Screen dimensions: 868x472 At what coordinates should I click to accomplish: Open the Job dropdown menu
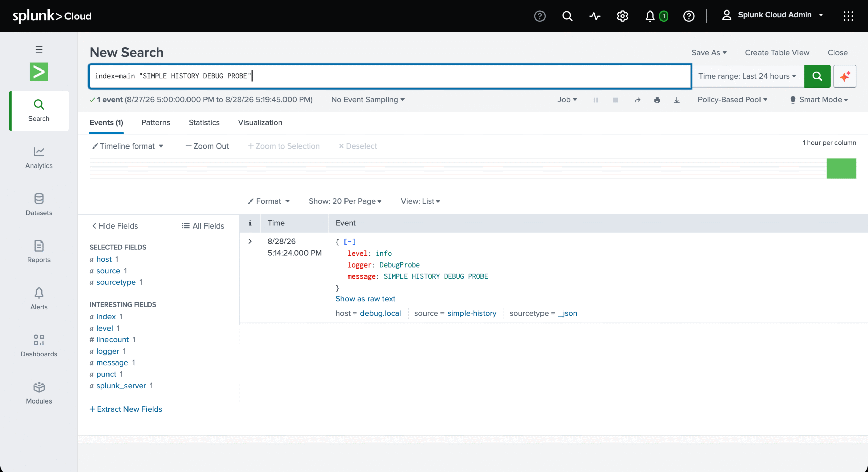(x=567, y=100)
